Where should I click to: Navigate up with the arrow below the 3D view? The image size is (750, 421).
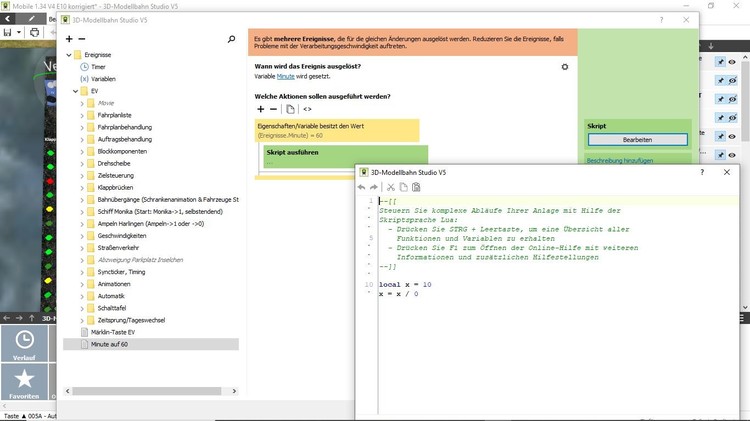pos(32,318)
